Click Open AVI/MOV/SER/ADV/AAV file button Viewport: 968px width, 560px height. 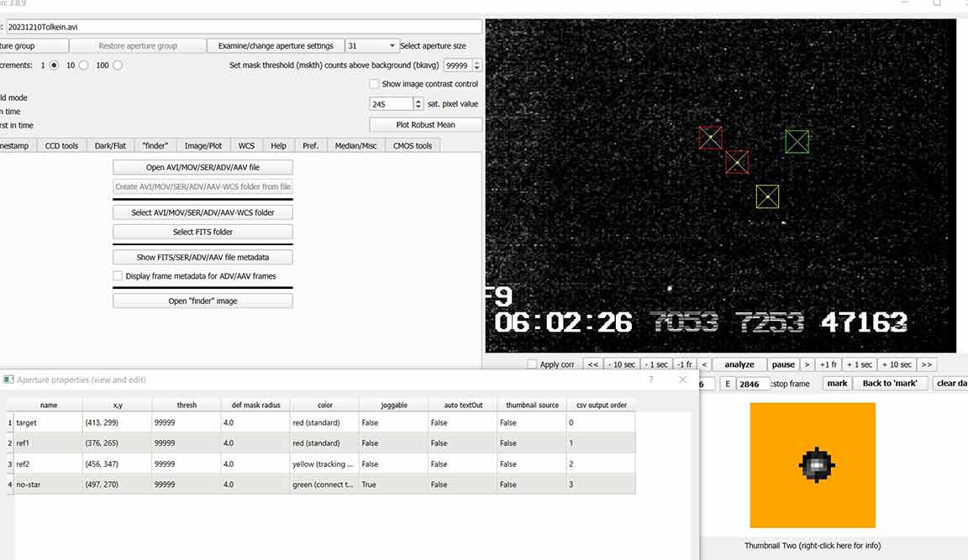203,167
